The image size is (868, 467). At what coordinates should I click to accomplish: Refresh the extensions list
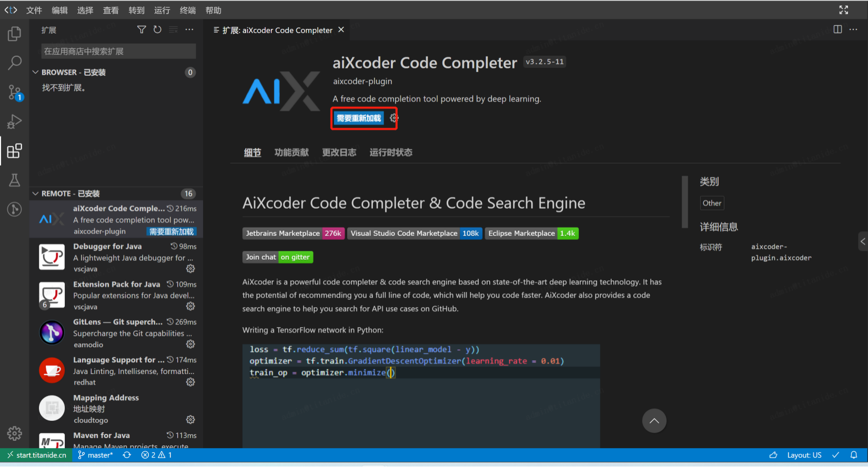click(x=157, y=29)
